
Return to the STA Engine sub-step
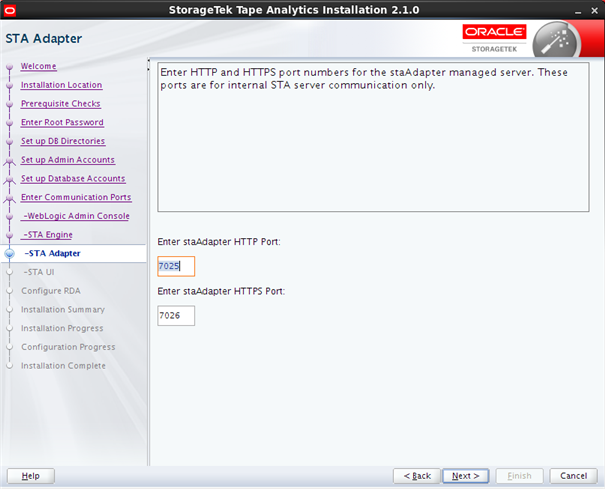click(48, 235)
